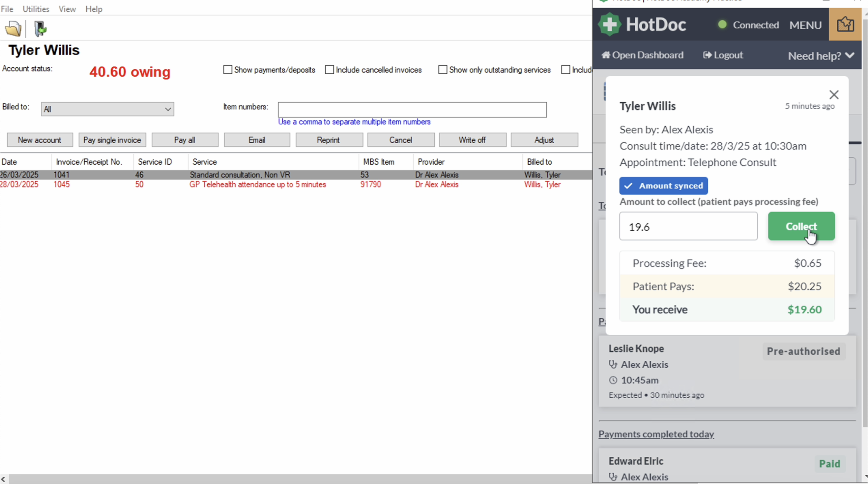The image size is (868, 484).
Task: Click the horizontal scrollbar left arrow
Action: click(3, 479)
